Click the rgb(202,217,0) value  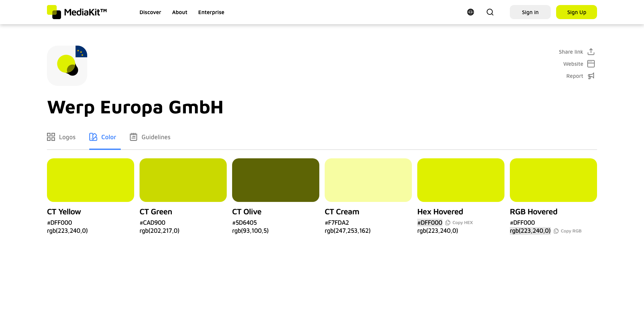160,231
